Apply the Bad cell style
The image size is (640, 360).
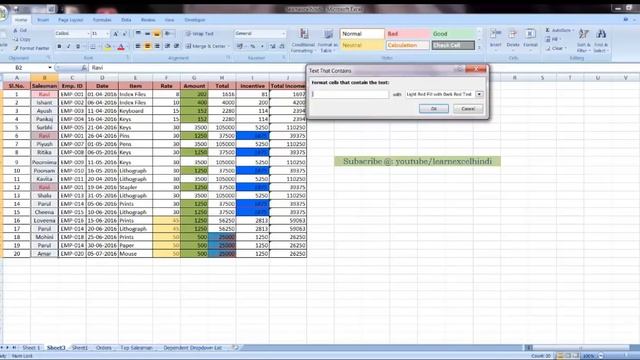407,34
